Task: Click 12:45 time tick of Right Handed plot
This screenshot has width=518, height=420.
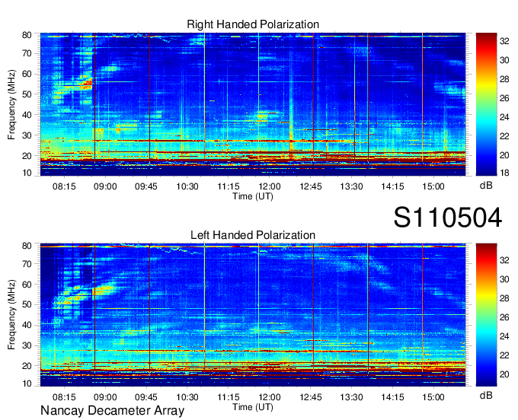Action: pyautogui.click(x=311, y=186)
